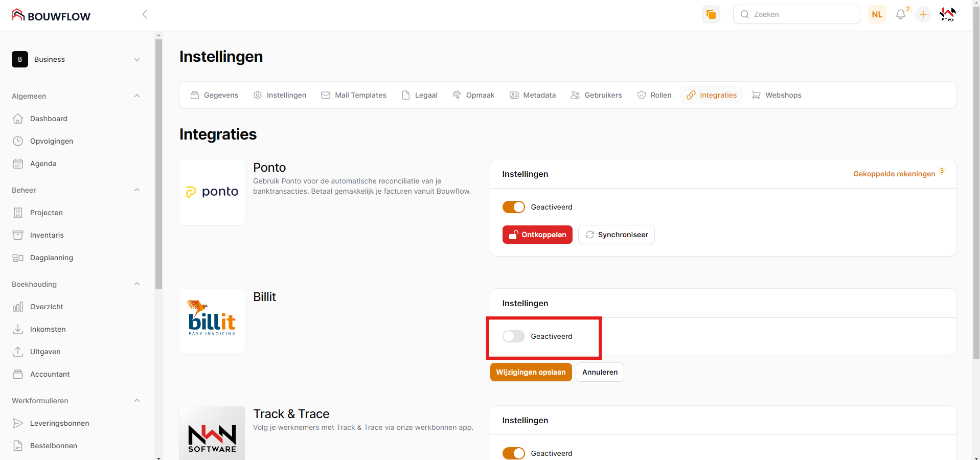The image size is (980, 460).
Task: Disable the Ponto Geactiveerd toggle
Action: (513, 207)
